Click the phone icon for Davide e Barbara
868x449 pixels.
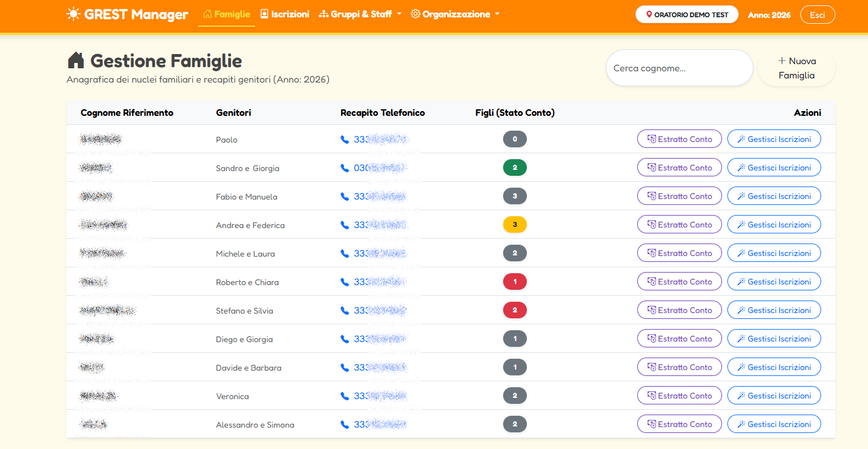coord(345,368)
